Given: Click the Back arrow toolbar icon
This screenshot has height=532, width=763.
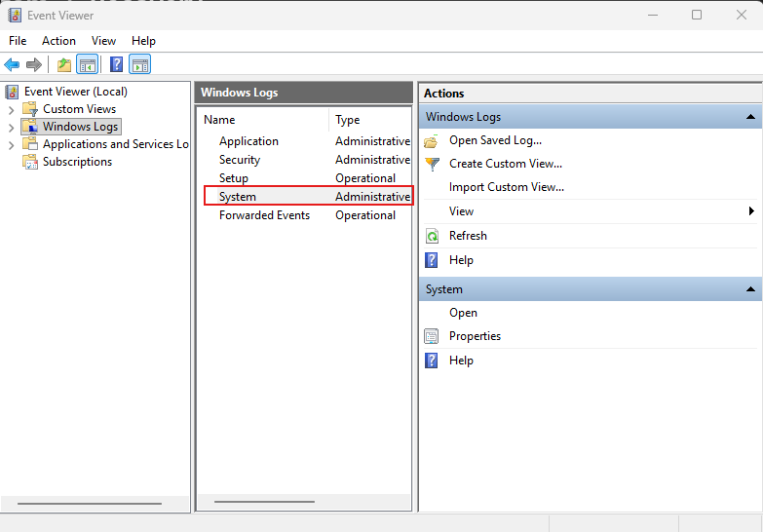Looking at the screenshot, I should (x=12, y=64).
